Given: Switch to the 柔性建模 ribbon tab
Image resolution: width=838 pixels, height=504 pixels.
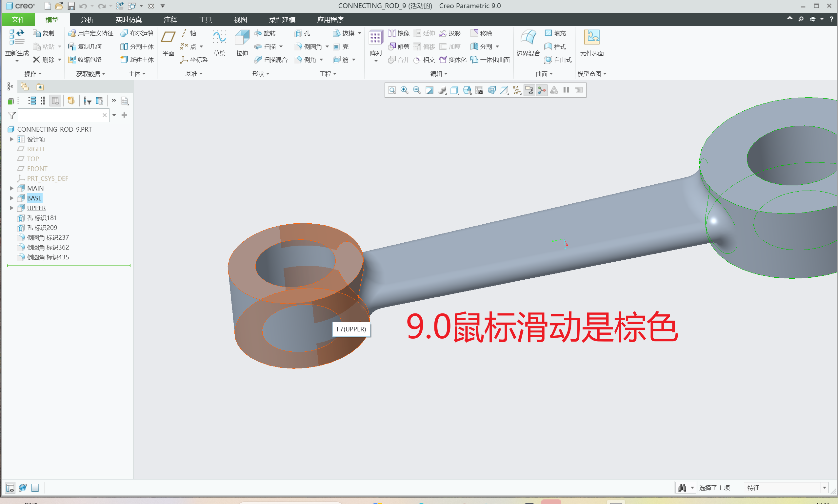Looking at the screenshot, I should [282, 20].
